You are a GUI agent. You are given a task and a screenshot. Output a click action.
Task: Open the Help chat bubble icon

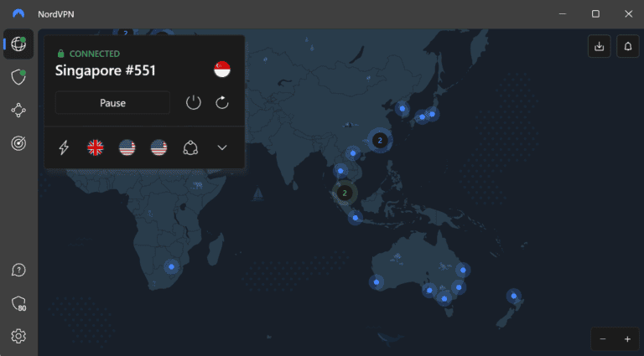18,270
